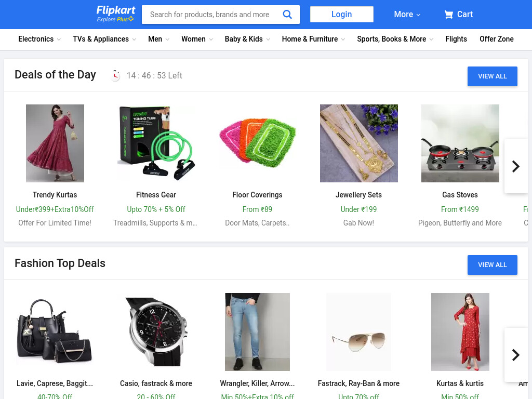Click 'Lavie, Caprese, Baggit...' title
Image resolution: width=532 pixels, height=399 pixels.
(x=55, y=383)
